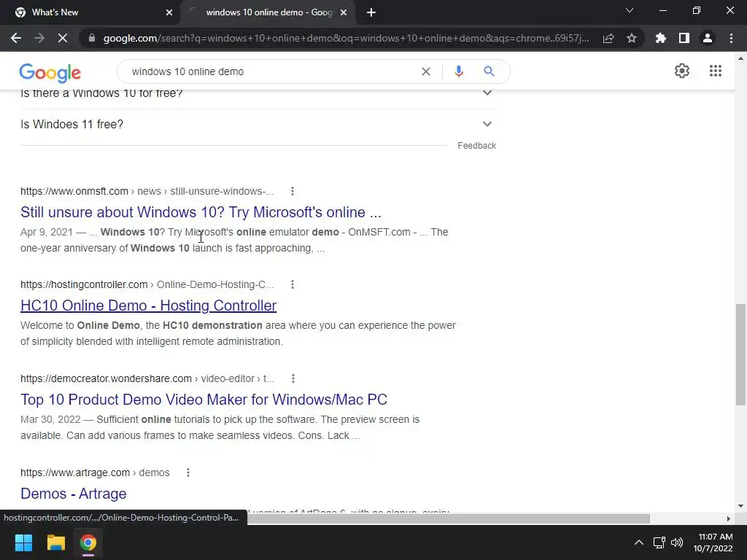Open more options for onmsft.com result

pyautogui.click(x=293, y=191)
